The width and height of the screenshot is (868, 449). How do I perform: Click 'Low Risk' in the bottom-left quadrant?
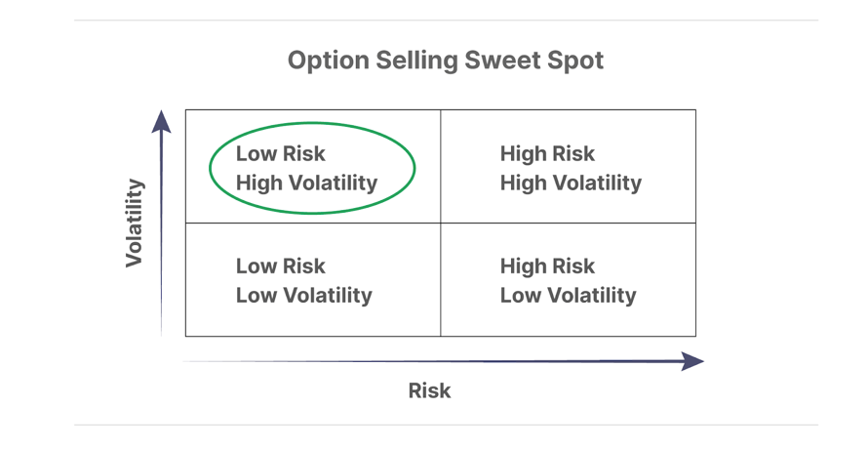click(281, 266)
